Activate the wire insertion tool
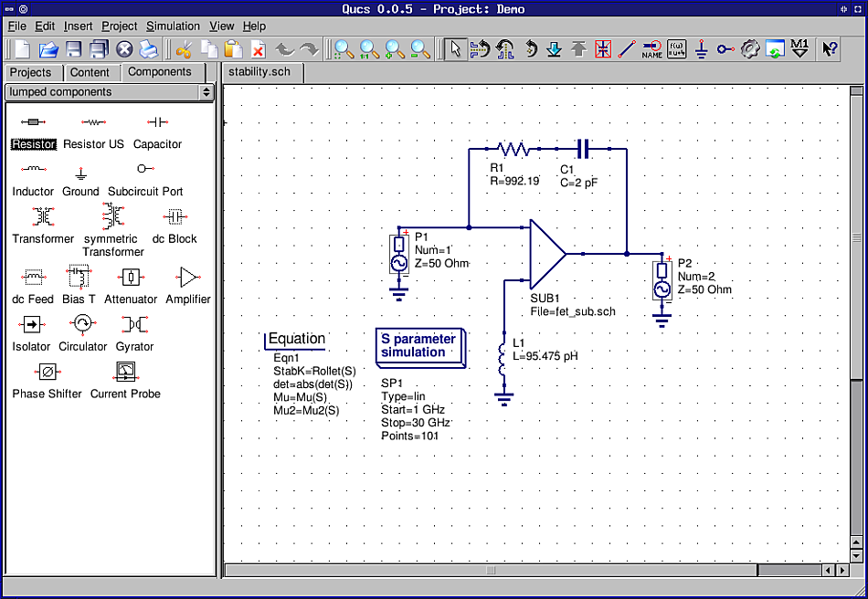868x599 pixels. click(626, 48)
